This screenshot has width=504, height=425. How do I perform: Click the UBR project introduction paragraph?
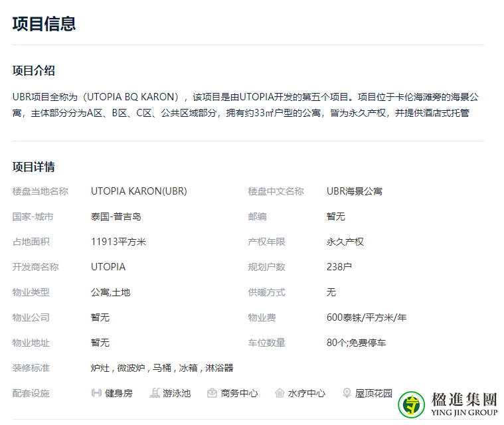tap(246, 105)
